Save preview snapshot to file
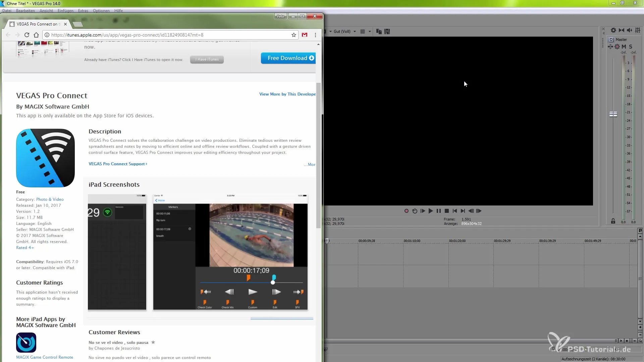Image resolution: width=644 pixels, height=362 pixels. point(387,32)
